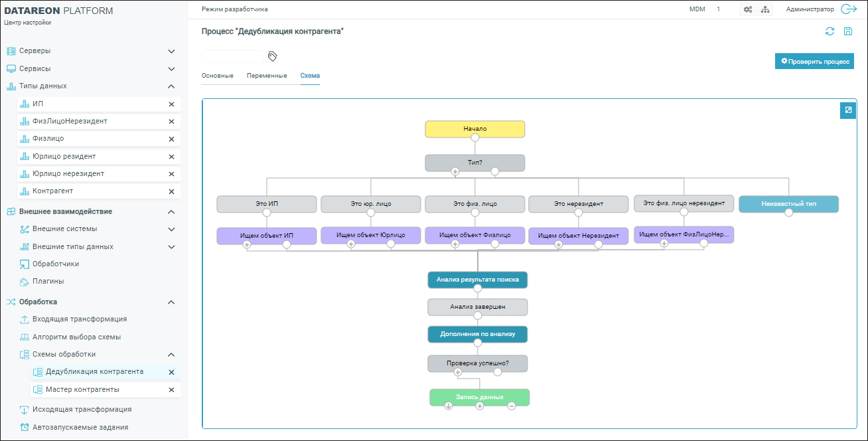Expand the Серверы section
This screenshot has width=868, height=441.
click(171, 51)
